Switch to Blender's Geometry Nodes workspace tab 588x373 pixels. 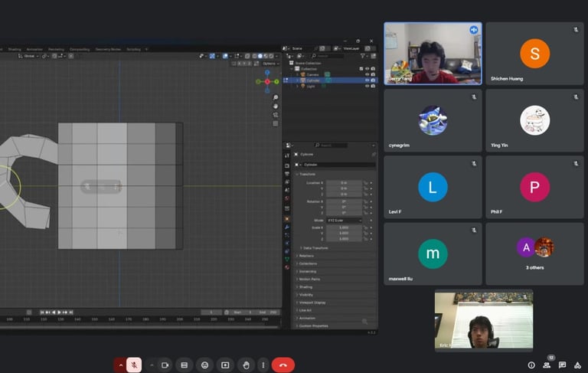(108, 49)
